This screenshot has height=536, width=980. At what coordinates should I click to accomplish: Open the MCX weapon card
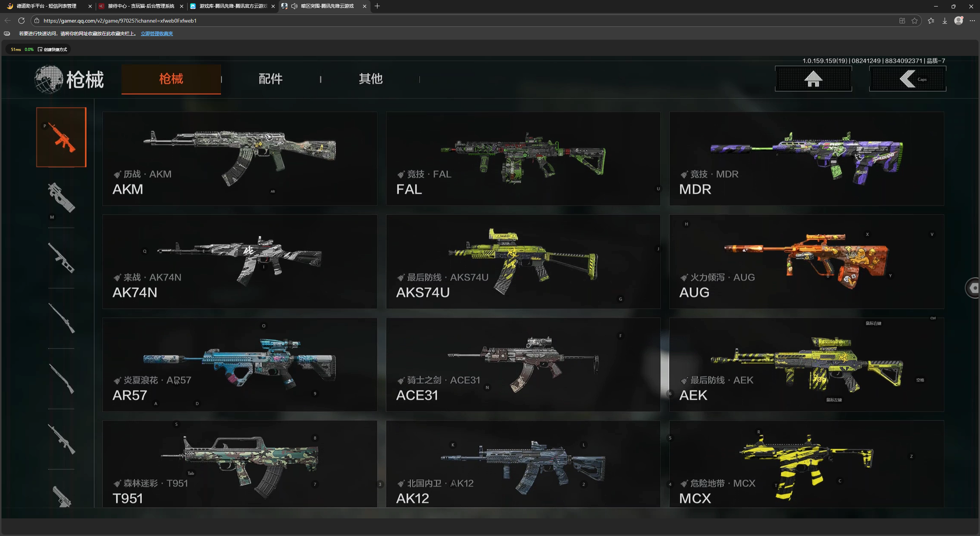[806, 464]
